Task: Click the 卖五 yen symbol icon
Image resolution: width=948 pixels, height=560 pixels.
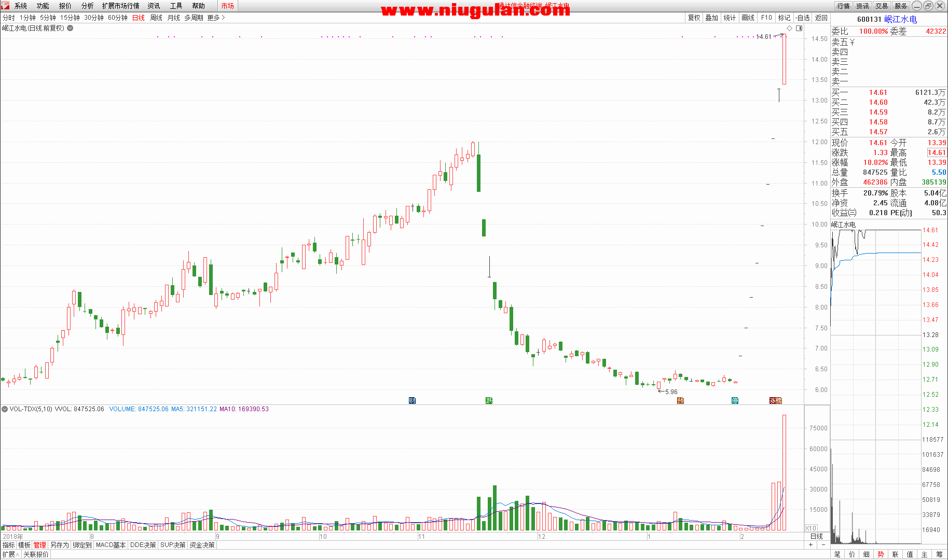Action: 852,42
